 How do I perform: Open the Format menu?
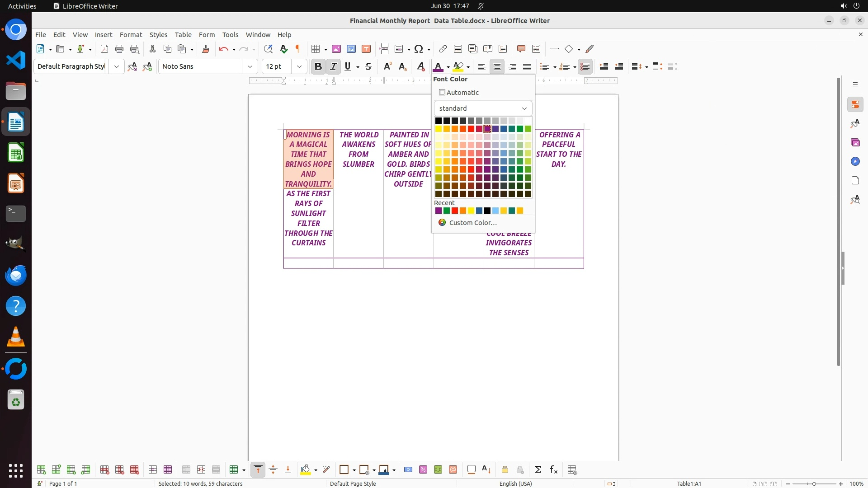pyautogui.click(x=131, y=34)
